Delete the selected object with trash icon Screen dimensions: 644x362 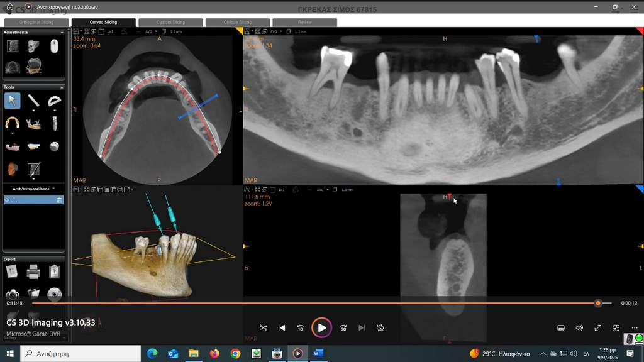click(x=60, y=200)
